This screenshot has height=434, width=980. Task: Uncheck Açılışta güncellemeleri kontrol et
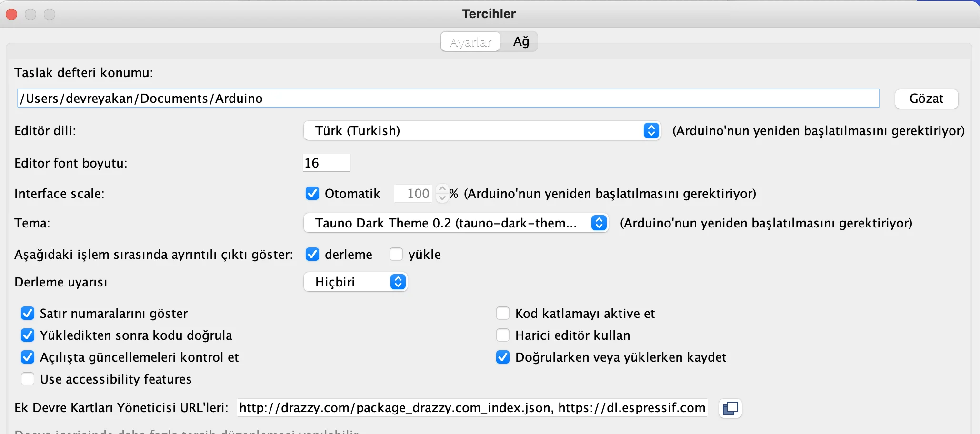(28, 357)
